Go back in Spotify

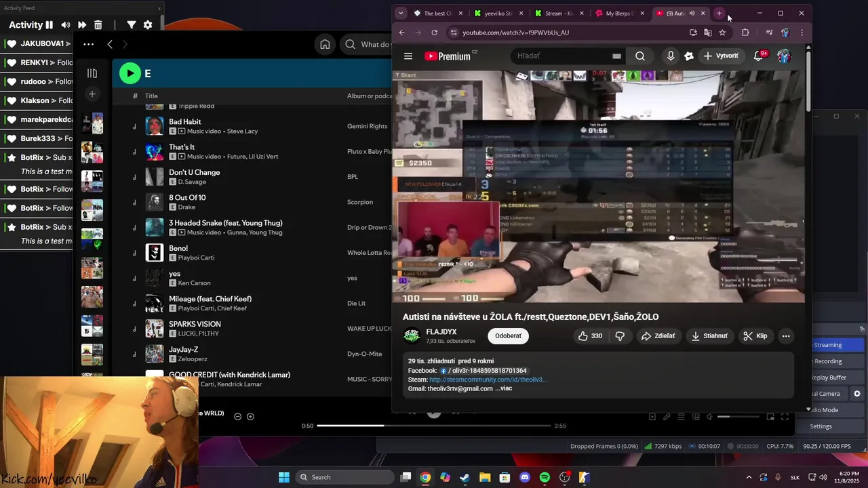click(x=110, y=44)
